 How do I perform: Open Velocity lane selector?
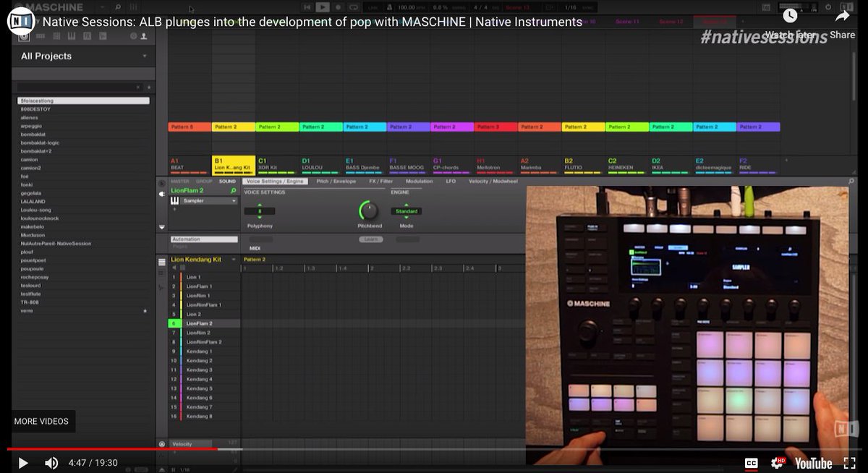191,443
